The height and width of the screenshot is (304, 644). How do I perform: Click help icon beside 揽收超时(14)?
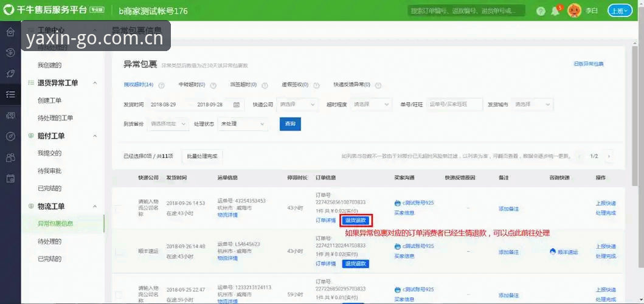tap(161, 86)
